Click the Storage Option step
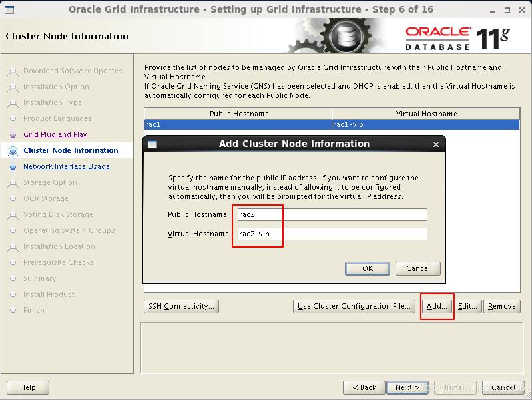 point(50,182)
